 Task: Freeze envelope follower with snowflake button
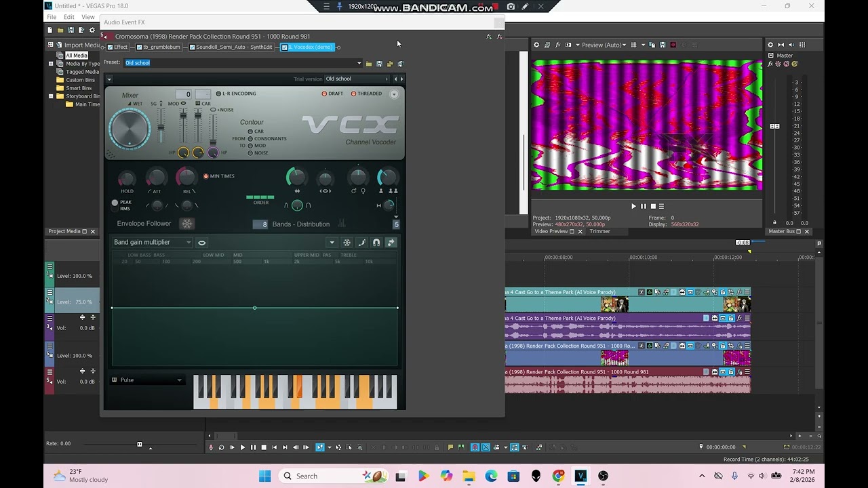[x=187, y=224]
